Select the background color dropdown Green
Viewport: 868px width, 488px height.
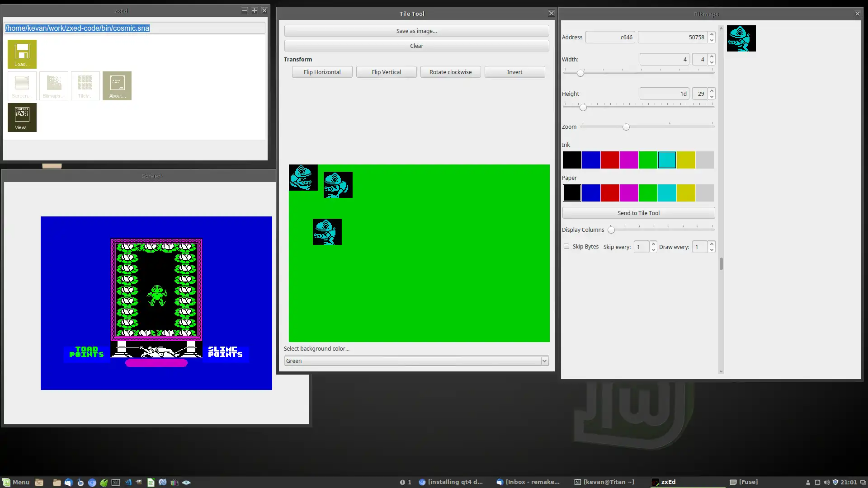tap(415, 361)
